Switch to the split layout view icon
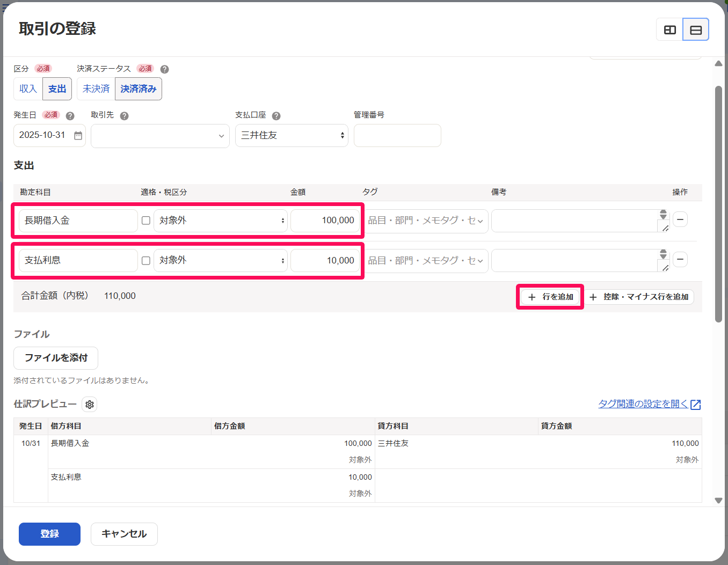Image resolution: width=728 pixels, height=565 pixels. click(669, 30)
